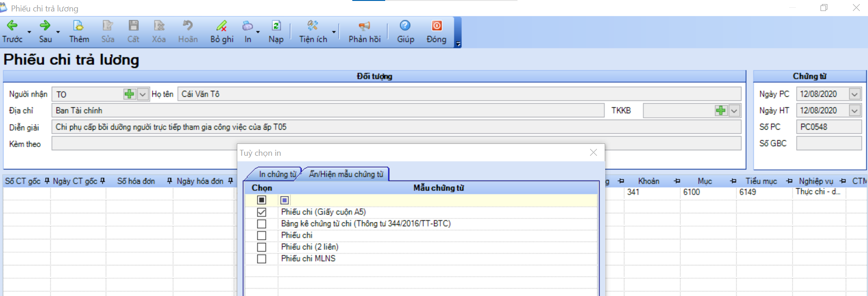Pin the Ngày CT gốc column
This screenshot has width=868, height=296.
[102, 181]
